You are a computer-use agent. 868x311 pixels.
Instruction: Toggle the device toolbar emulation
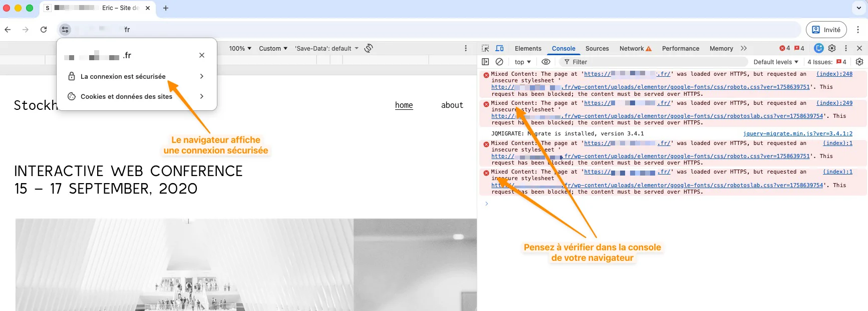pos(499,48)
